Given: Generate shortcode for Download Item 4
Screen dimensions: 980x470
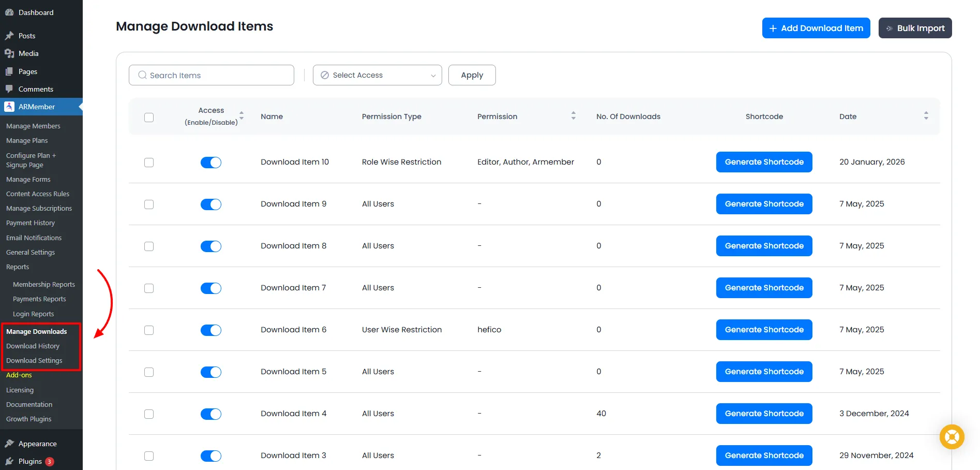Looking at the screenshot, I should pos(764,414).
